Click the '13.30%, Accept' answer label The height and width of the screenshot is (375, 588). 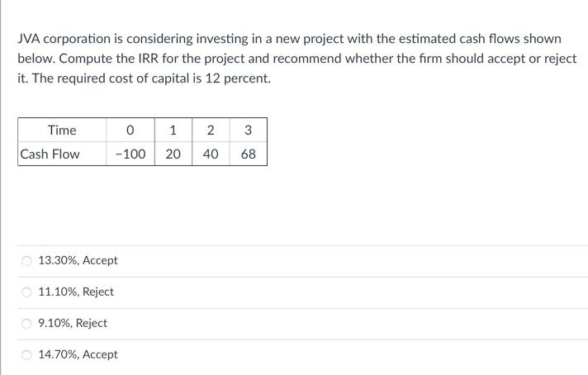[78, 261]
